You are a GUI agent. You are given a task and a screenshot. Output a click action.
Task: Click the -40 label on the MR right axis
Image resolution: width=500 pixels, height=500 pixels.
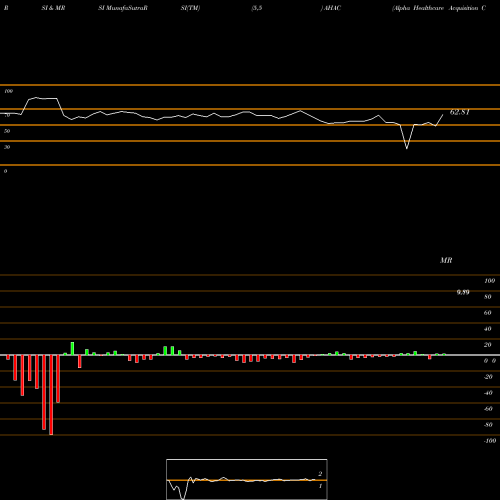(488, 393)
